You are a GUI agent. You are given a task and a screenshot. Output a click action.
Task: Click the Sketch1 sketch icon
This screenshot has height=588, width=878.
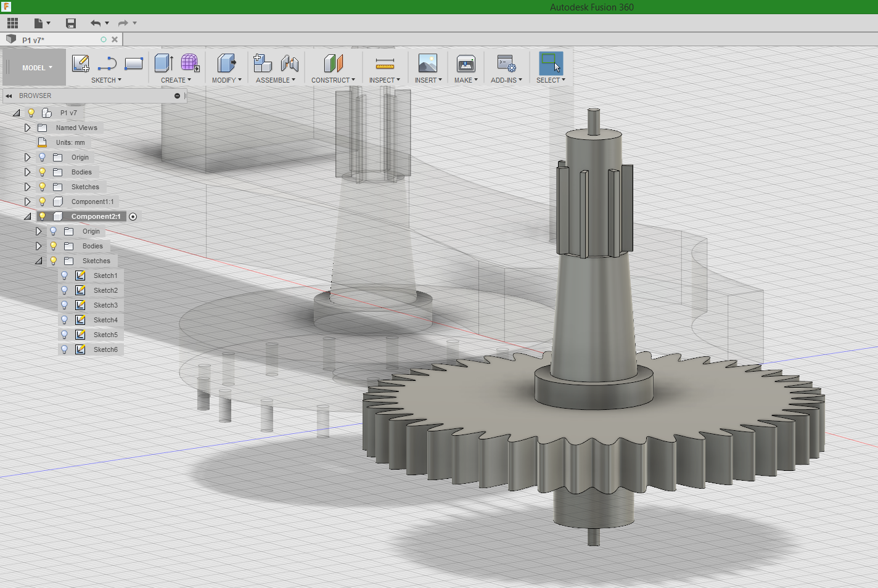pos(80,276)
